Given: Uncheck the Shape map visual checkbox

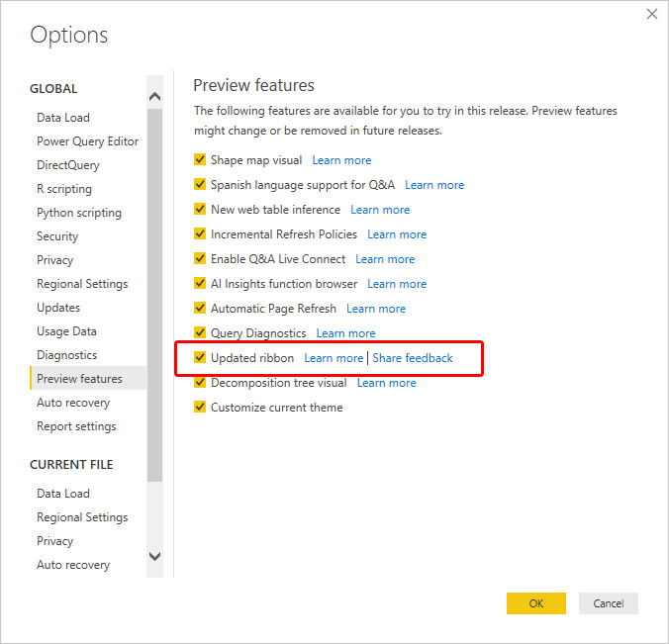Looking at the screenshot, I should click(x=200, y=160).
